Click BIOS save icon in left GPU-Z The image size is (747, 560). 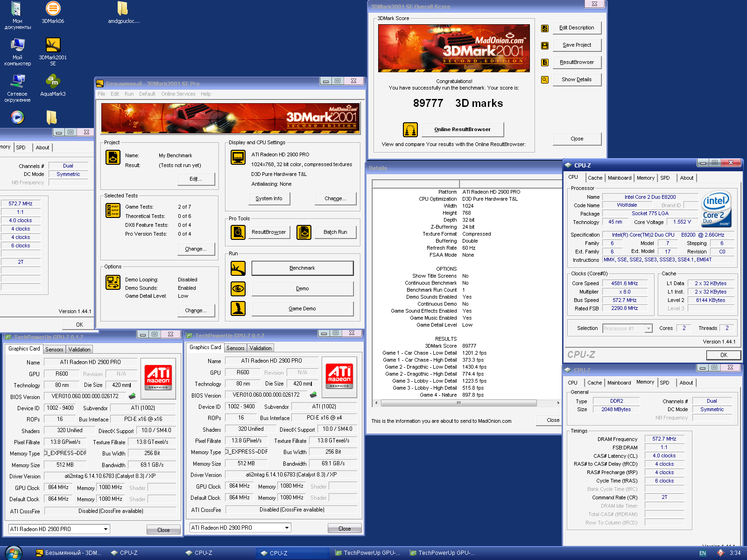click(x=133, y=396)
